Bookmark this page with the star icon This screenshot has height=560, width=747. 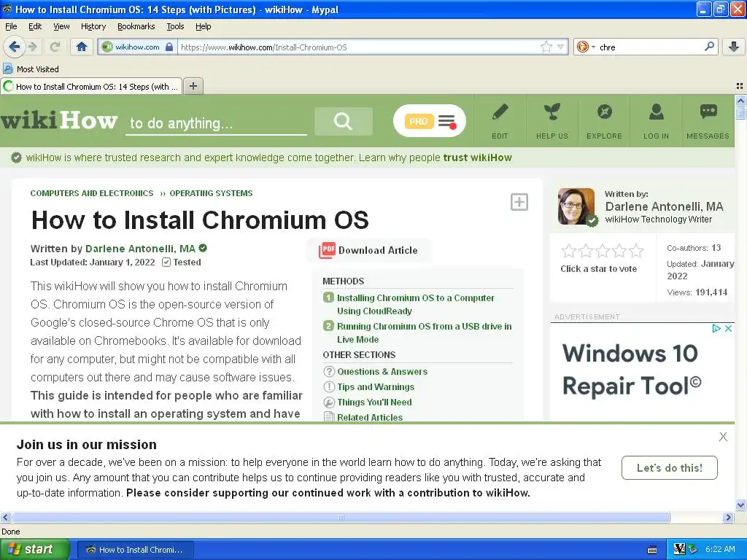[546, 47]
